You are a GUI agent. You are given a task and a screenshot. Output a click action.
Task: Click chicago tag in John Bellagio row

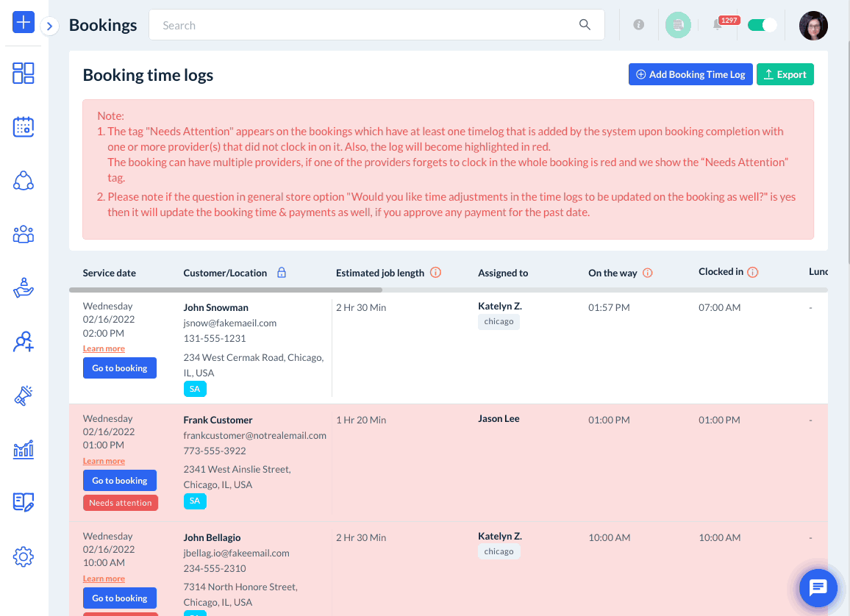[499, 551]
